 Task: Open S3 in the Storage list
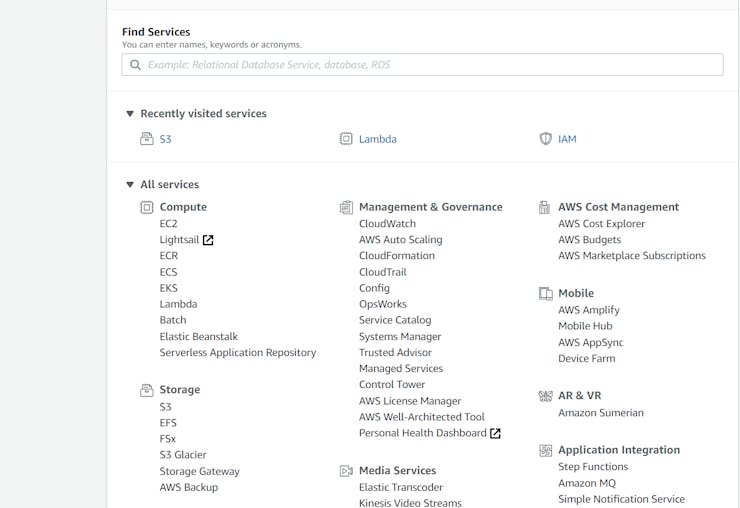(165, 407)
